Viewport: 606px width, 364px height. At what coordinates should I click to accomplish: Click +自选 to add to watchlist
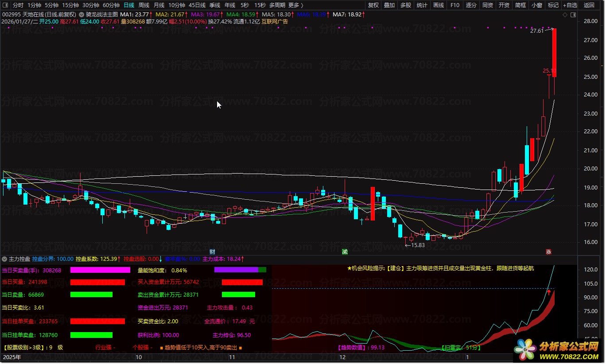point(570,5)
